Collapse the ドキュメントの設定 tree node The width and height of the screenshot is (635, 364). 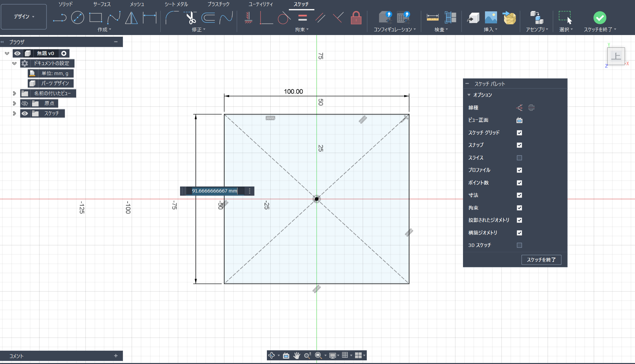click(14, 63)
